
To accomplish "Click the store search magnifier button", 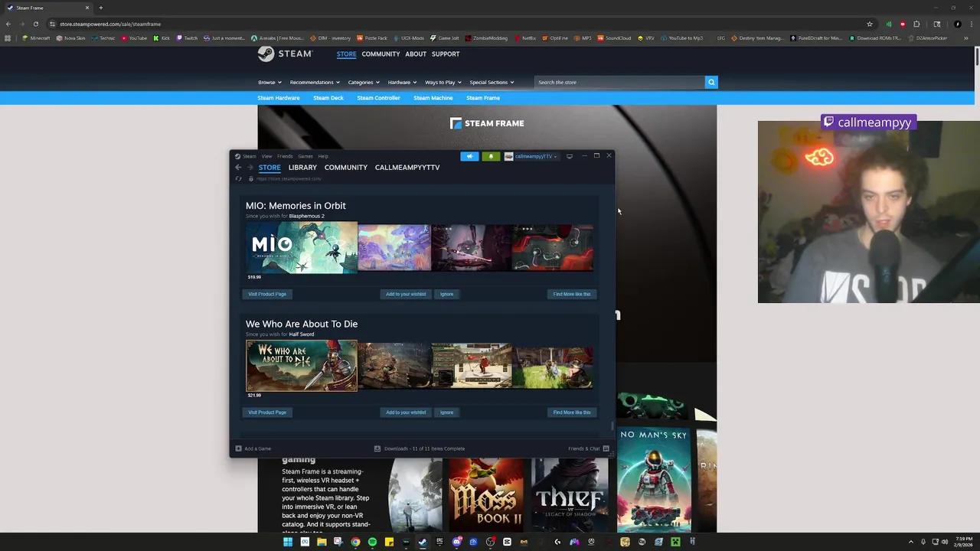I will (711, 82).
